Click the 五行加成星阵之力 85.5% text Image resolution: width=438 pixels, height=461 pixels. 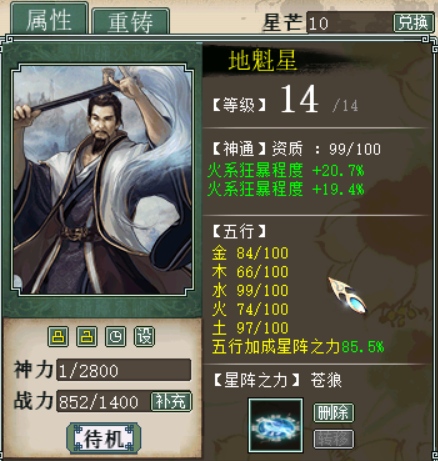pos(298,347)
